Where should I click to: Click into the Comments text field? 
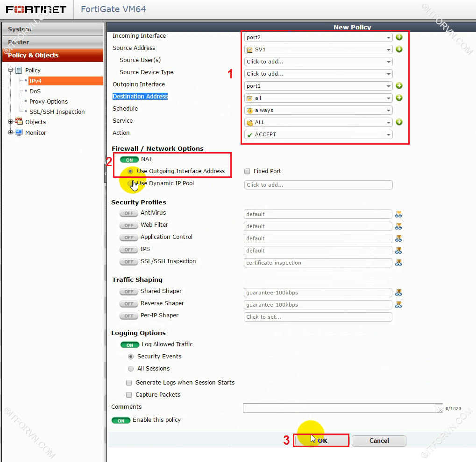pos(339,408)
